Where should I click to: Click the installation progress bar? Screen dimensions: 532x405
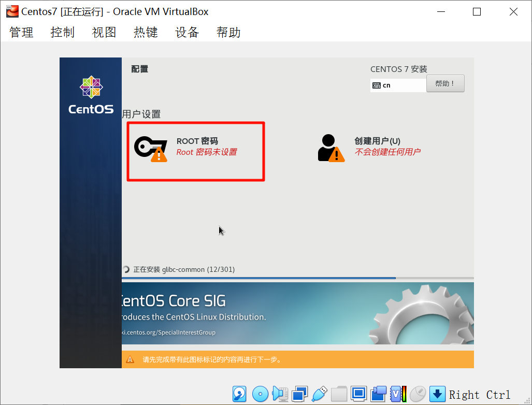pos(297,278)
